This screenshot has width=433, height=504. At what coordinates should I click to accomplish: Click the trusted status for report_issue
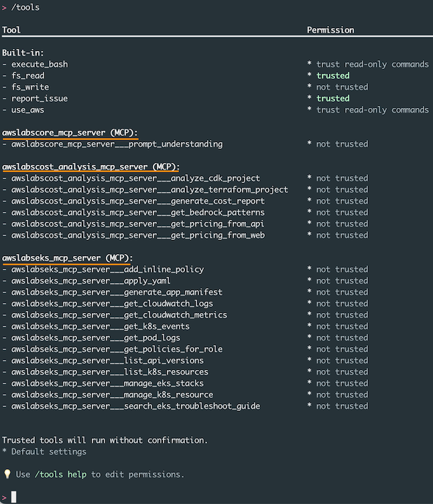click(332, 99)
